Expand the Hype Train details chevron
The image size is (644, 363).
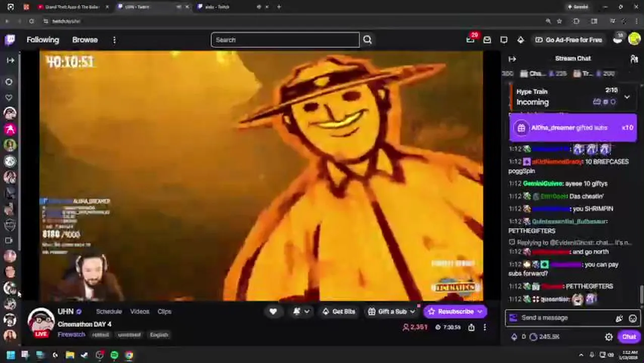point(627,97)
